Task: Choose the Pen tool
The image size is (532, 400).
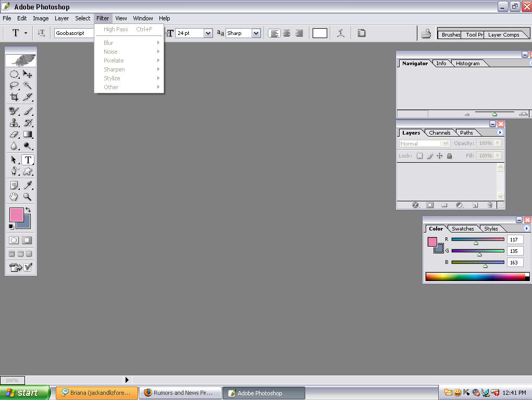Action: 14,171
